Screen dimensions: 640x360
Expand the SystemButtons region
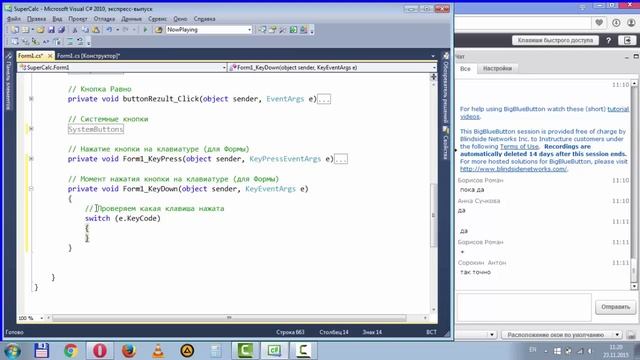31,129
